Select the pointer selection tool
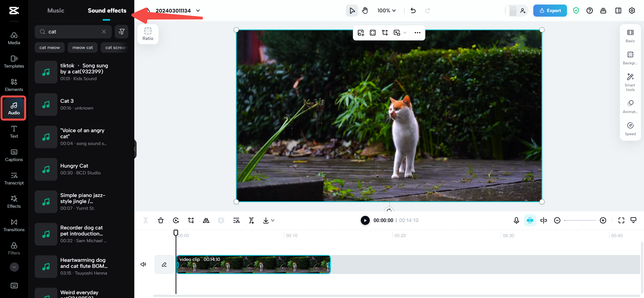The height and width of the screenshot is (298, 644). (x=352, y=11)
